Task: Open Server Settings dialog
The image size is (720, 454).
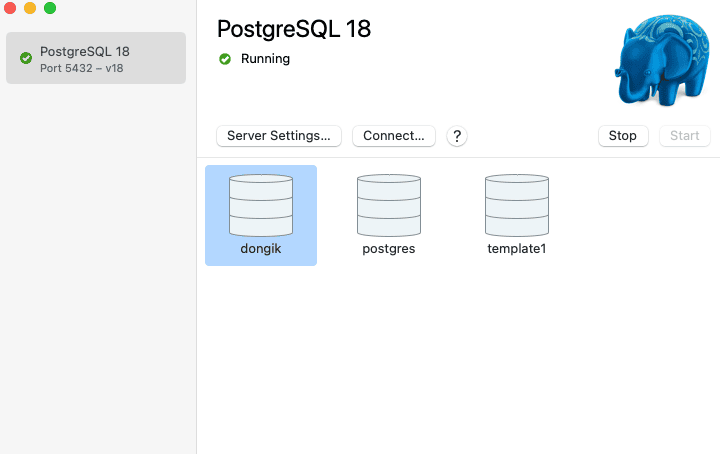Action: (279, 136)
